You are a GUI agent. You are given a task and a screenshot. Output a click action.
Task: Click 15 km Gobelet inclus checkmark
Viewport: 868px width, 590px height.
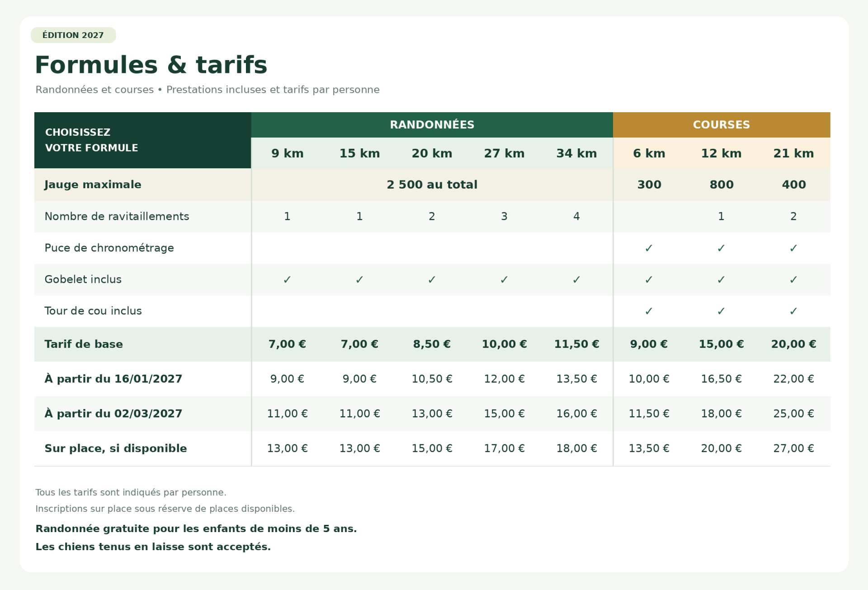point(359,280)
